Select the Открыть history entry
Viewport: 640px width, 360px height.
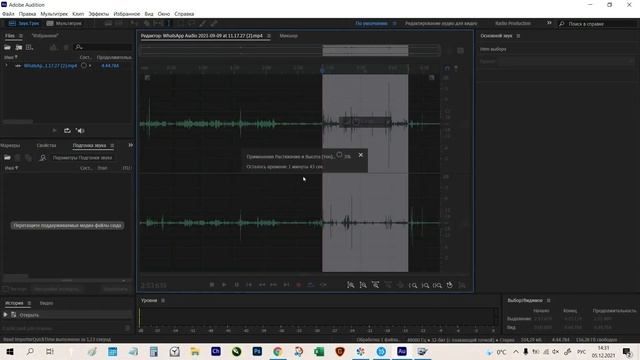coord(29,315)
